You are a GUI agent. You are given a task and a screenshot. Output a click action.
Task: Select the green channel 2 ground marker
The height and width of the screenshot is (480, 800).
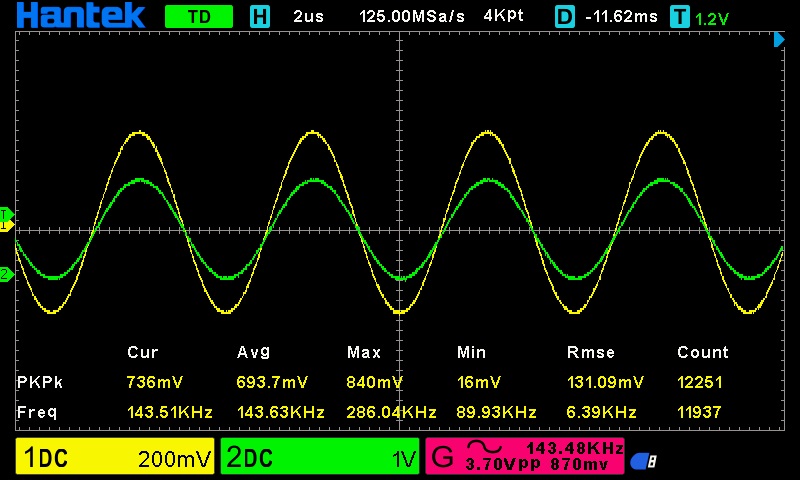pos(5,274)
